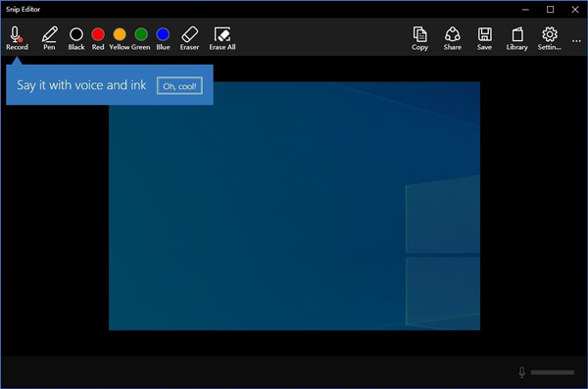
Task: Click Erase All to clear ink
Action: tap(222, 38)
